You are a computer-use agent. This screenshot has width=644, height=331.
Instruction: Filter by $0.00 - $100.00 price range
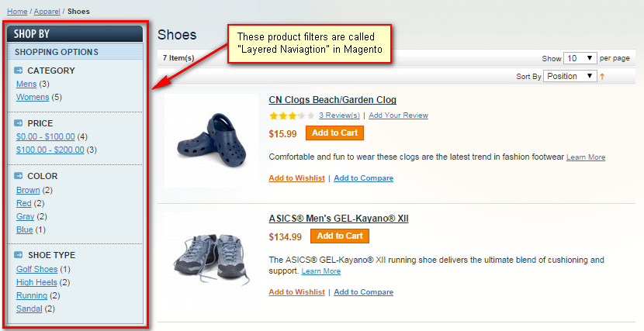pos(45,136)
